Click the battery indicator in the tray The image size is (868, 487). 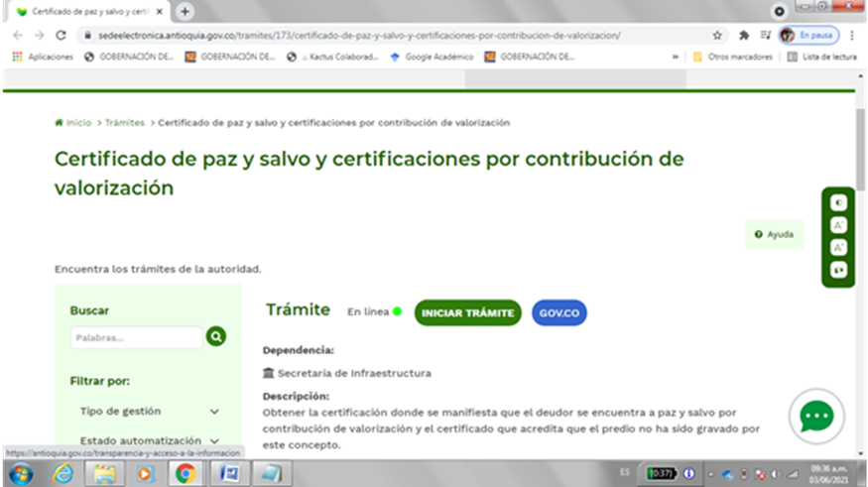(x=662, y=474)
